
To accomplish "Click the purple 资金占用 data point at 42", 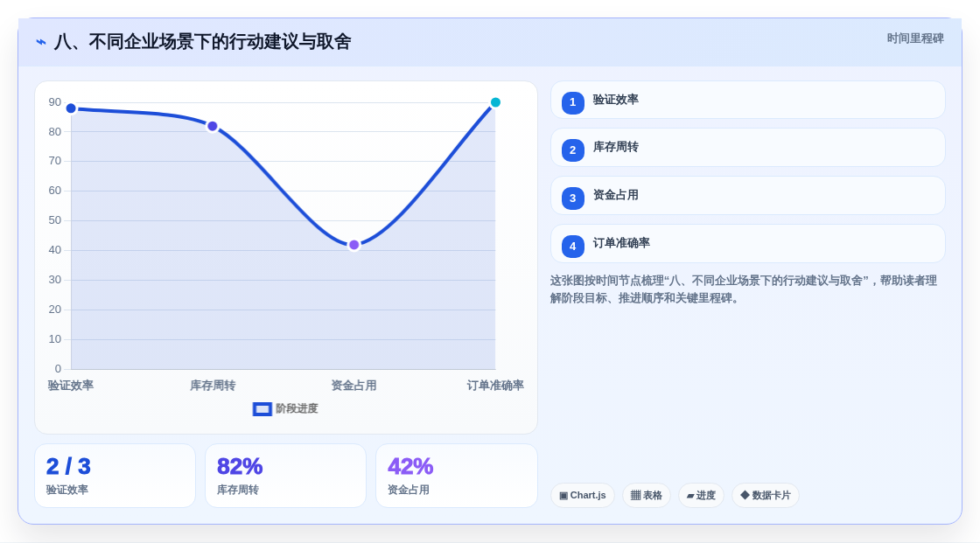I will pyautogui.click(x=353, y=245).
